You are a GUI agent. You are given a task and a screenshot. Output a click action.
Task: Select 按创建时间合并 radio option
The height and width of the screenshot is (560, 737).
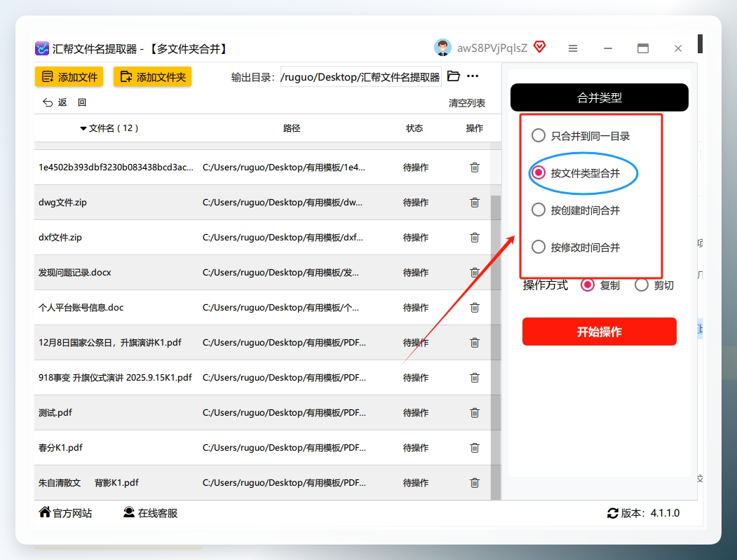(x=538, y=210)
